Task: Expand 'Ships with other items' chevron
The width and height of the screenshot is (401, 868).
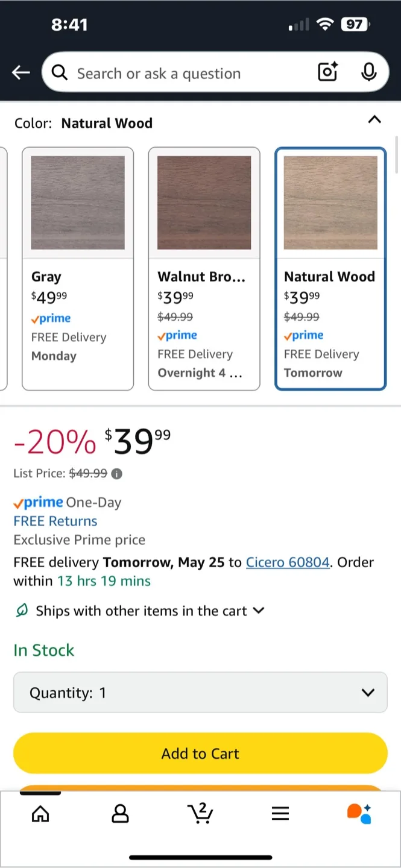Action: (x=259, y=611)
